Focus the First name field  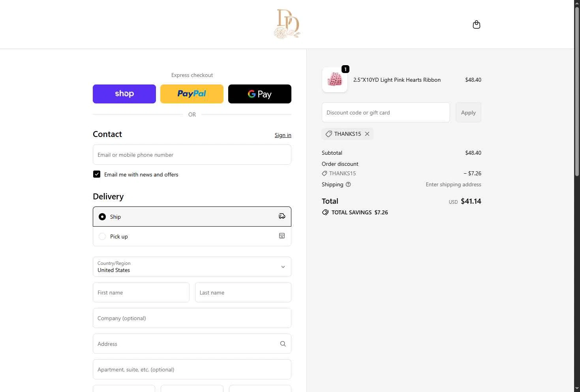[x=141, y=293]
